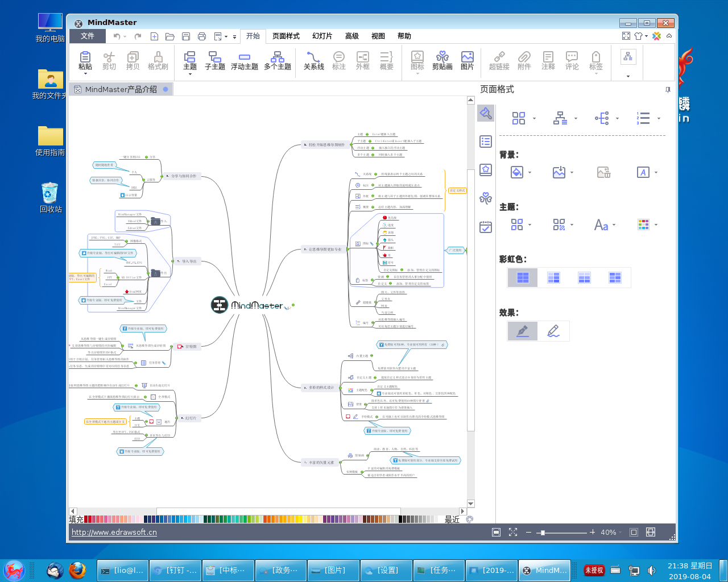Enable the hand-drawn sketch effect
This screenshot has height=582, width=728.
(553, 331)
